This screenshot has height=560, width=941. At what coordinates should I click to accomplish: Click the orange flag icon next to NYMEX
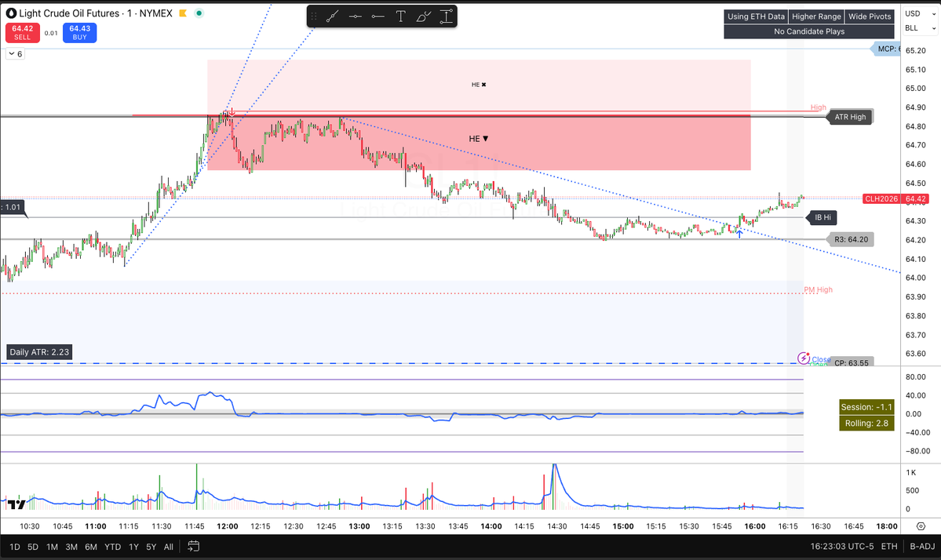[183, 13]
